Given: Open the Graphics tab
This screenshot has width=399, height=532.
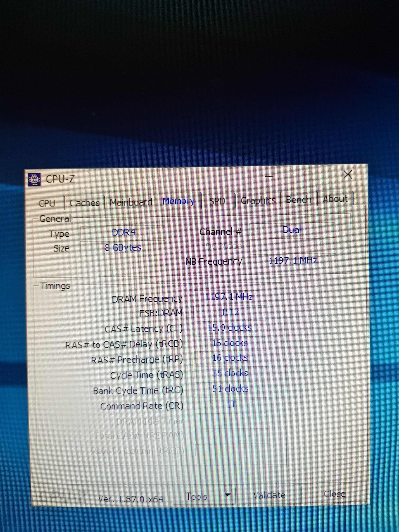Looking at the screenshot, I should click(x=258, y=200).
